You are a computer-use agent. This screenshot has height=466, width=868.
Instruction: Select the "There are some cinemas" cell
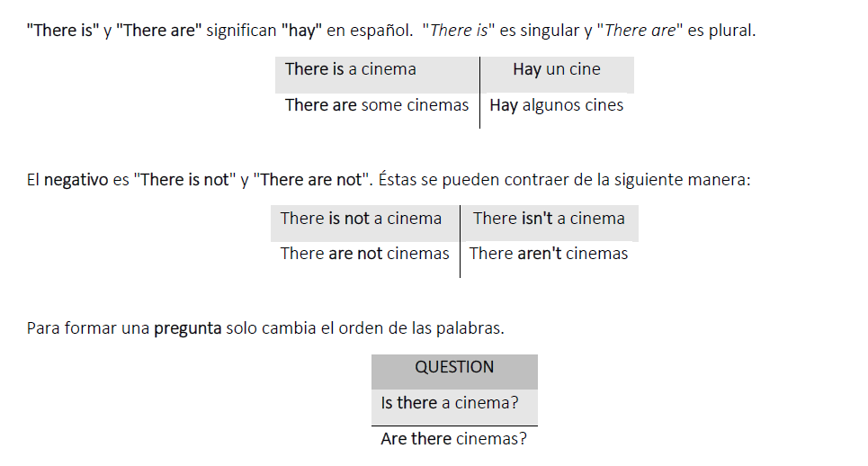(376, 105)
